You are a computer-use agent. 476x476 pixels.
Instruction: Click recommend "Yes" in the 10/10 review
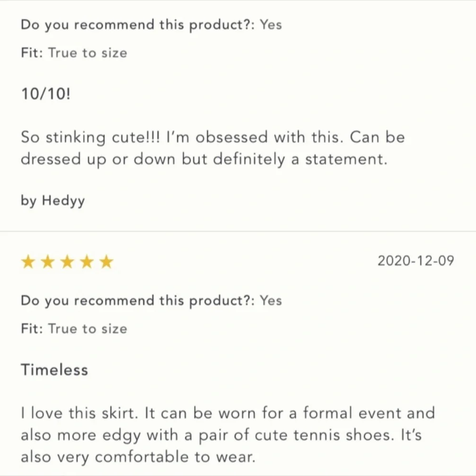pyautogui.click(x=271, y=25)
